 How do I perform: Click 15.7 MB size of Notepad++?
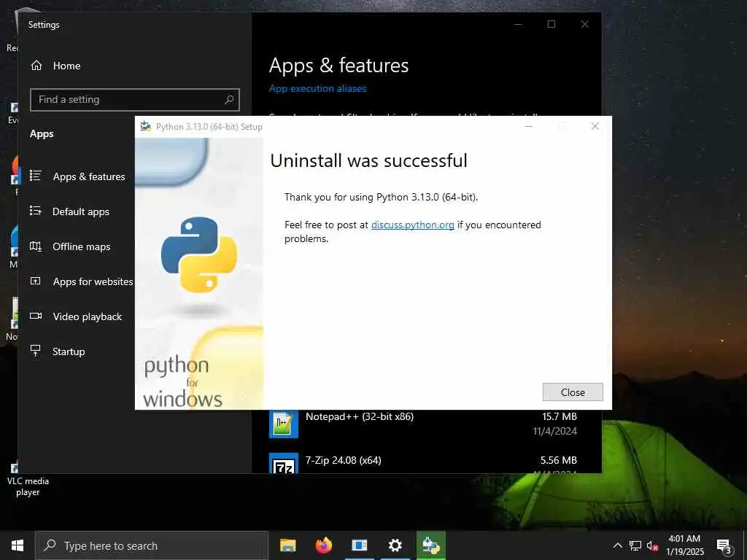click(x=560, y=416)
